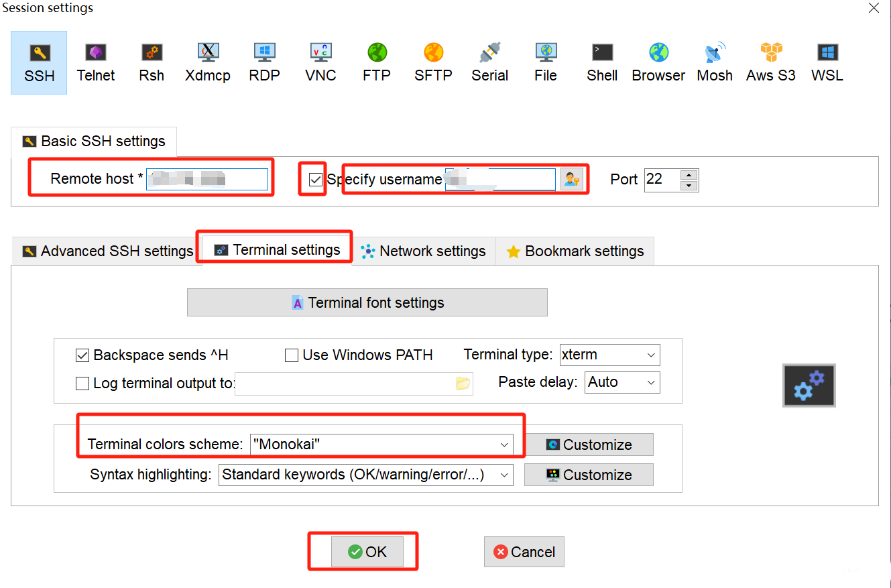891x588 pixels.
Task: Enable Use Windows PATH checkbox
Action: pos(292,355)
